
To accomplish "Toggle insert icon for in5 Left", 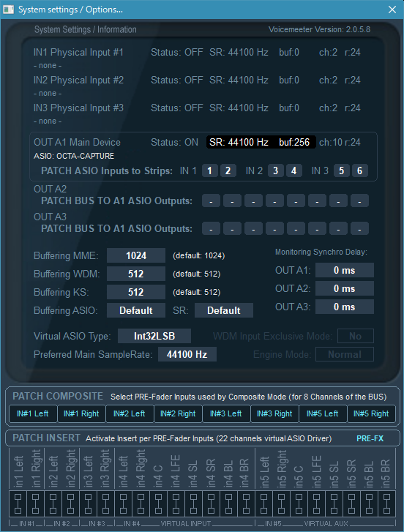I will (264, 503).
